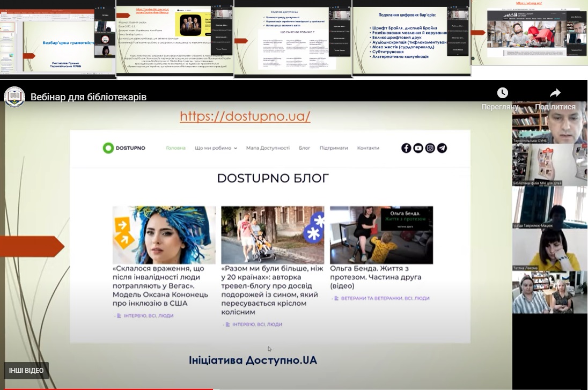Image resolution: width=588 pixels, height=390 pixels.
Task: Select the 'Підтримати' menu item
Action: (334, 148)
